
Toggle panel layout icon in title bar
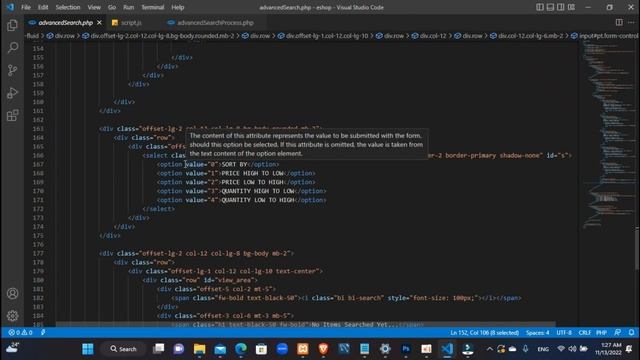pyautogui.click(x=550, y=7)
